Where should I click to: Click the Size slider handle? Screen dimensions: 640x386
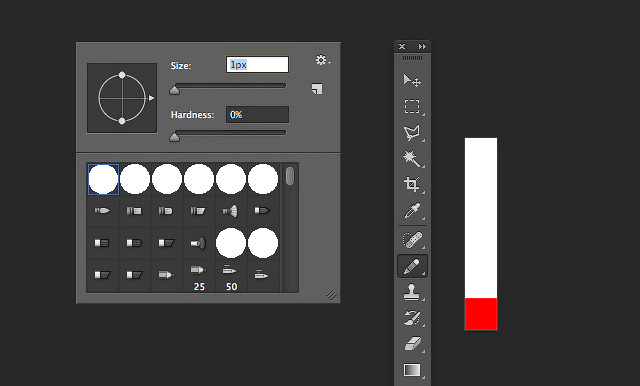[x=174, y=90]
